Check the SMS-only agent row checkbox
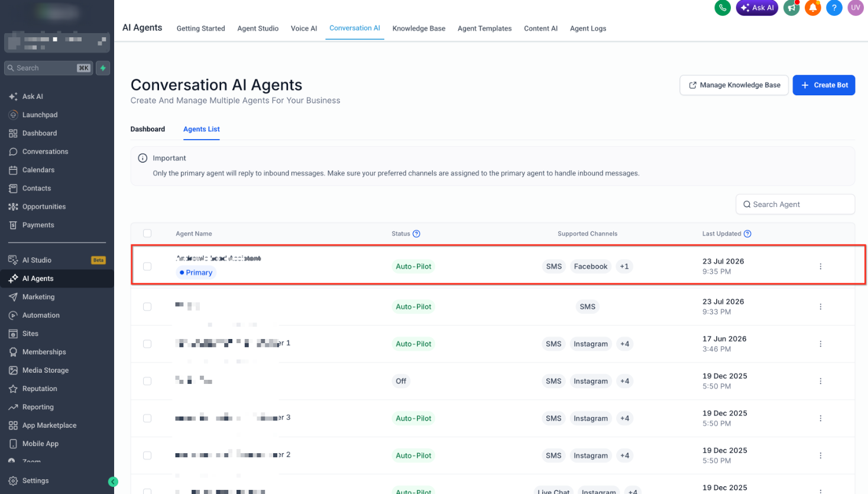This screenshot has width=868, height=494. click(x=147, y=306)
